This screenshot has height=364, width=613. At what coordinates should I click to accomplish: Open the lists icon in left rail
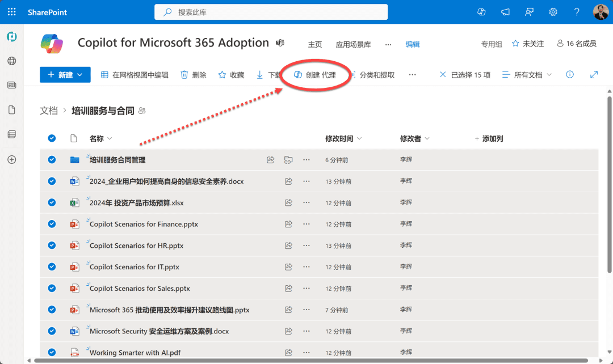tap(12, 134)
